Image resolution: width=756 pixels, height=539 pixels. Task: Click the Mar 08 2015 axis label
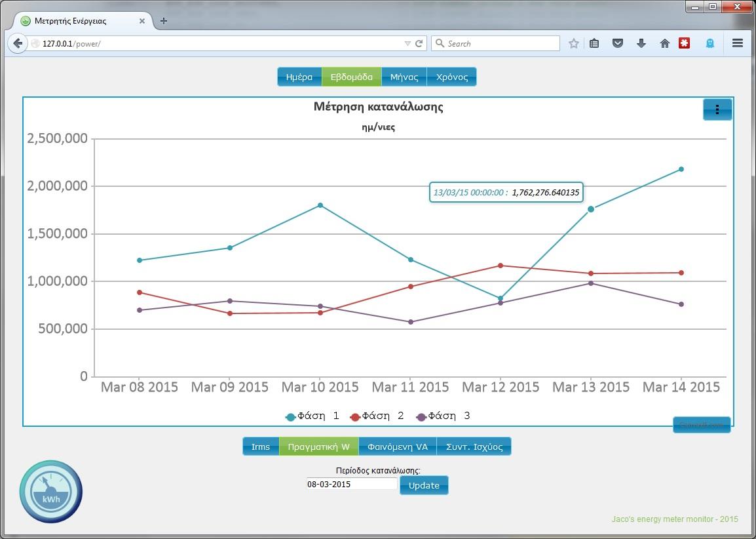(x=140, y=387)
